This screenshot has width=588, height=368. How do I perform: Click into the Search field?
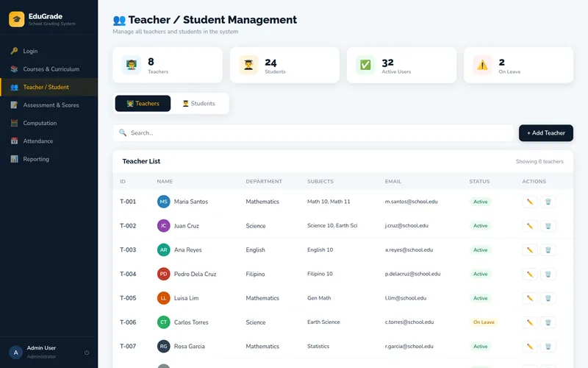click(x=313, y=133)
